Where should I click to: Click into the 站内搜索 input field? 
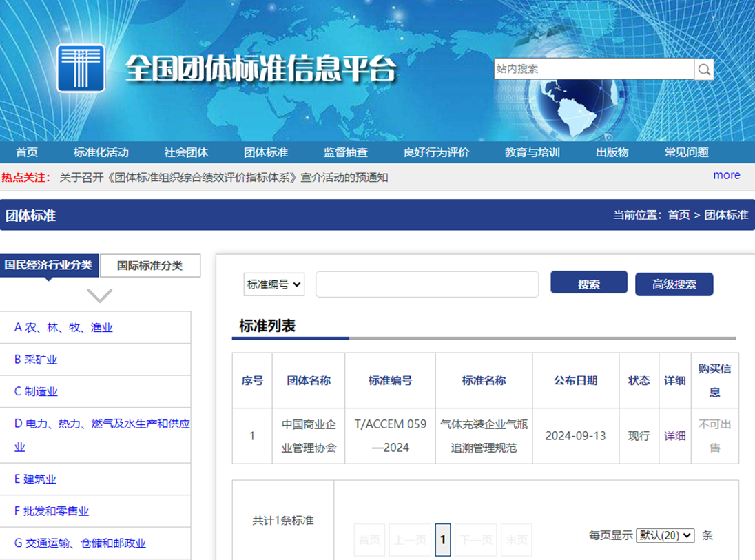click(593, 69)
